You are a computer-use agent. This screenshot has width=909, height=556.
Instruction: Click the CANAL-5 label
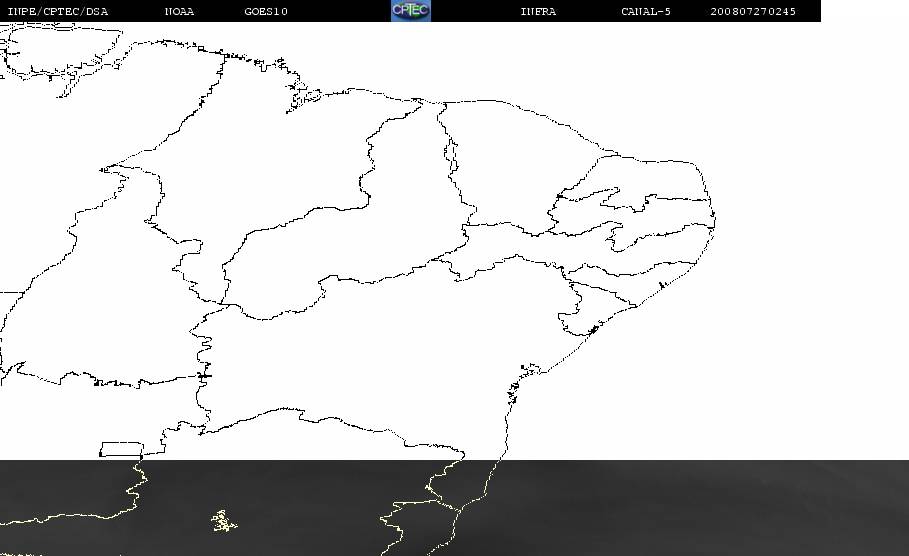[646, 12]
